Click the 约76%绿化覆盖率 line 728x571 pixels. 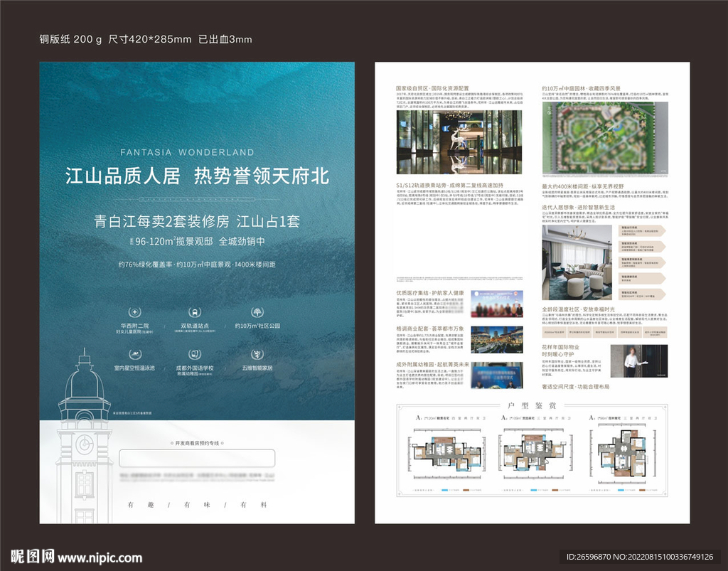197,265
